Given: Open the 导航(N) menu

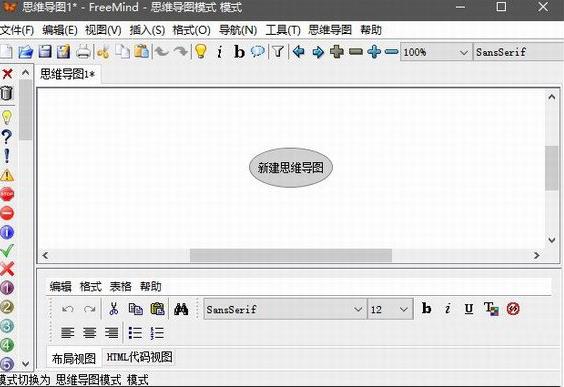Looking at the screenshot, I should coord(238,30).
